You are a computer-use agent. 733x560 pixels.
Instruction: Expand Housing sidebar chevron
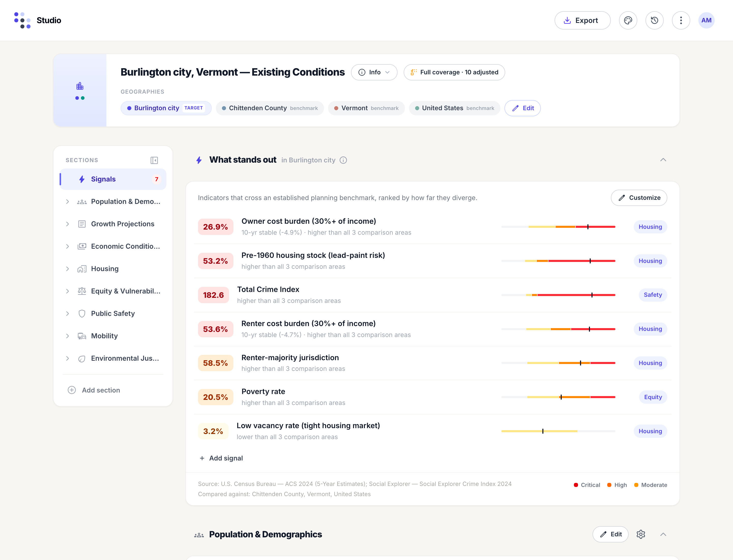[68, 269]
